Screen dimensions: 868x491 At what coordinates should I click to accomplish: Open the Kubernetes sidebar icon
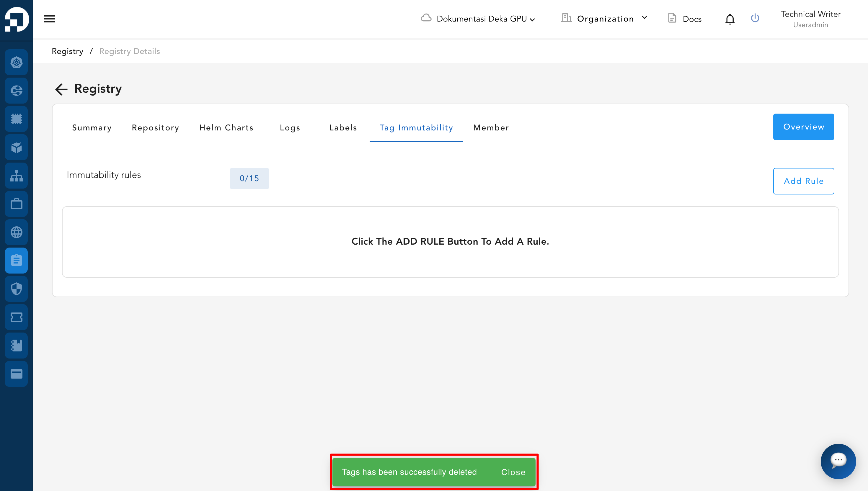(16, 62)
